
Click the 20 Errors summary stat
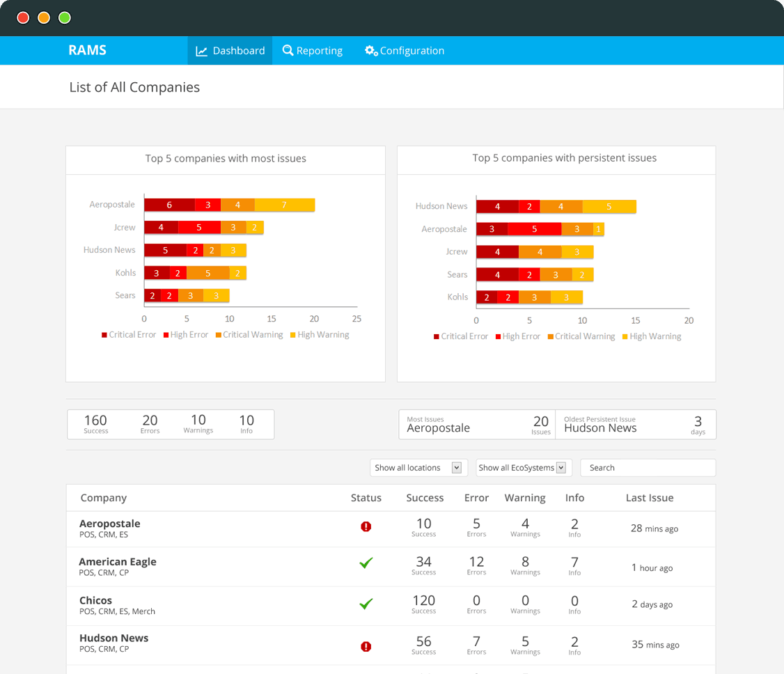pos(150,424)
